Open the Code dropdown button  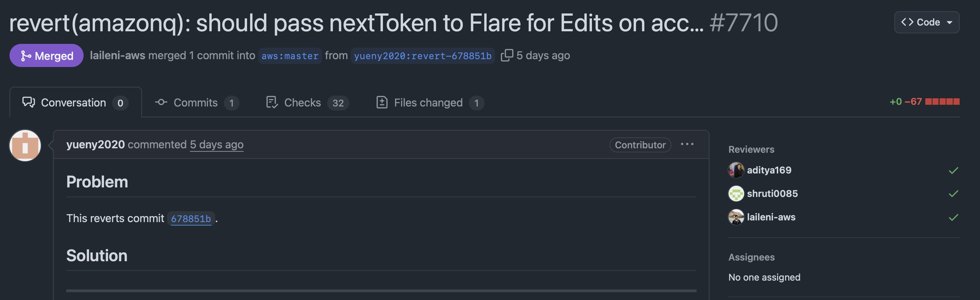(x=926, y=22)
